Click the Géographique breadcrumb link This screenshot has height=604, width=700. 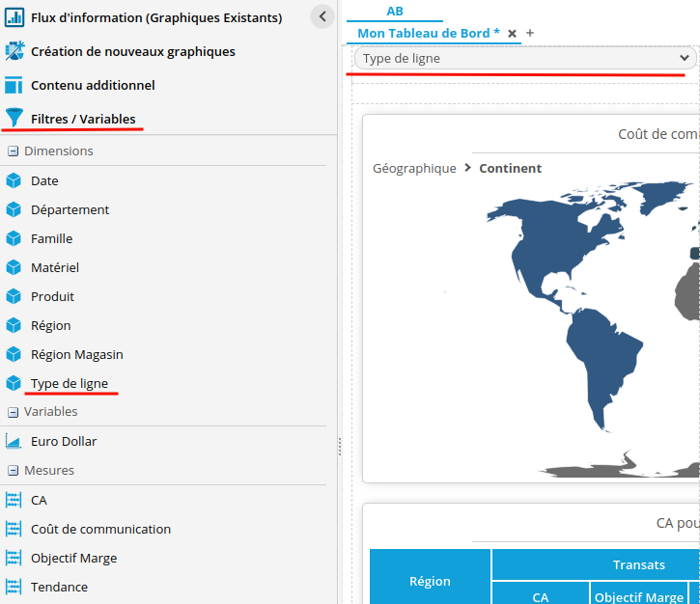pos(414,168)
